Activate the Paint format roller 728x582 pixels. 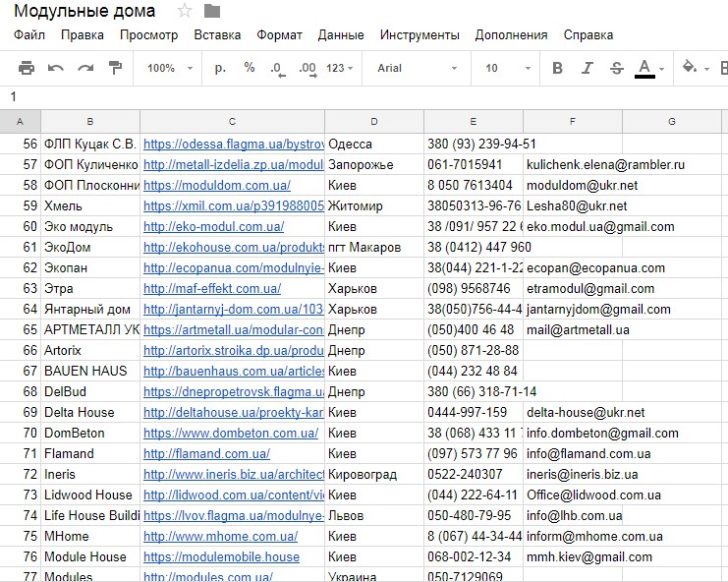tap(115, 68)
